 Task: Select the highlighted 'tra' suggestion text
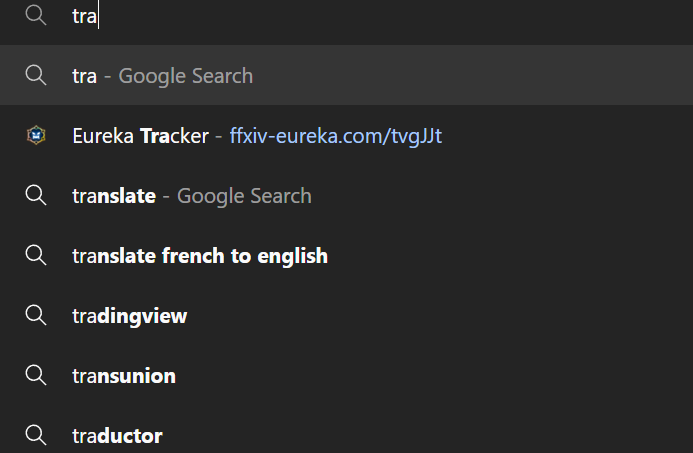click(84, 76)
